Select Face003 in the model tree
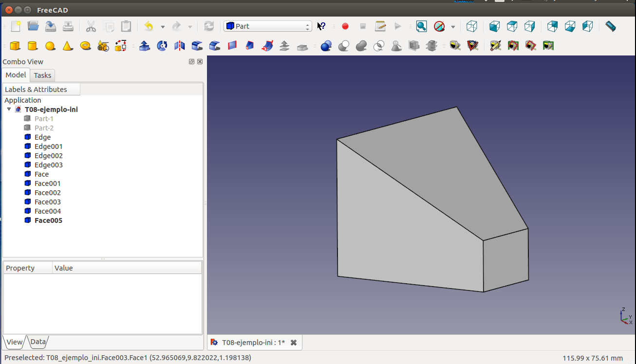The width and height of the screenshot is (636, 364). tap(47, 202)
